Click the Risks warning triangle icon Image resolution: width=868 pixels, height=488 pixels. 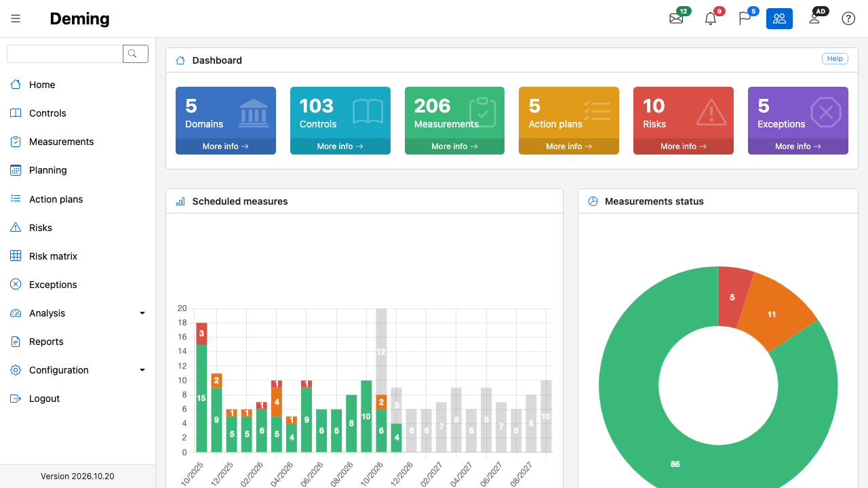711,113
